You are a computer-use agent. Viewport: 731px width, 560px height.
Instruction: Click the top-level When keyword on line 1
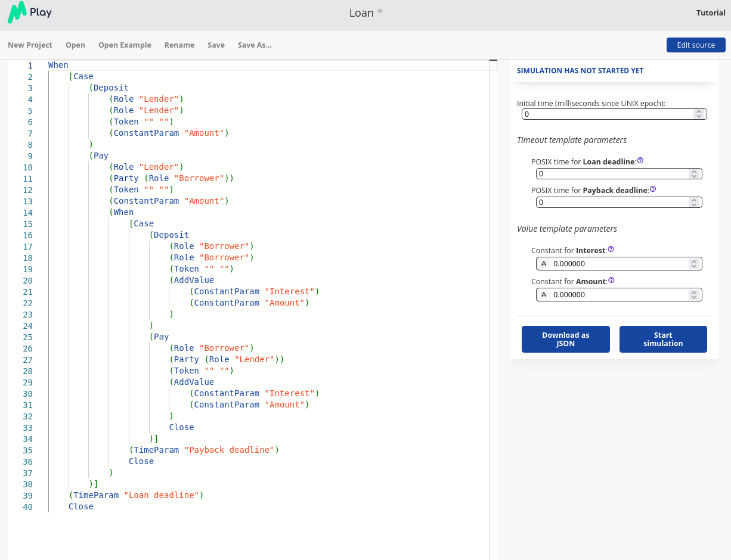tap(58, 66)
